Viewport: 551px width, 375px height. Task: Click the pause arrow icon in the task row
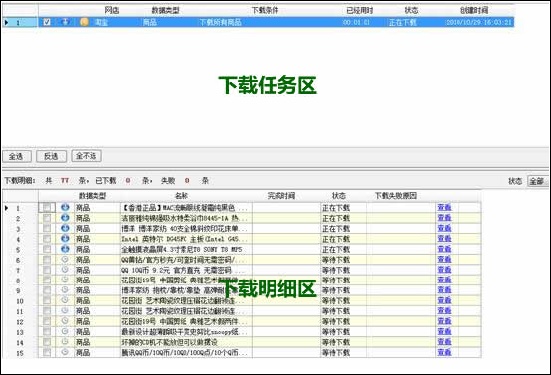click(65, 22)
